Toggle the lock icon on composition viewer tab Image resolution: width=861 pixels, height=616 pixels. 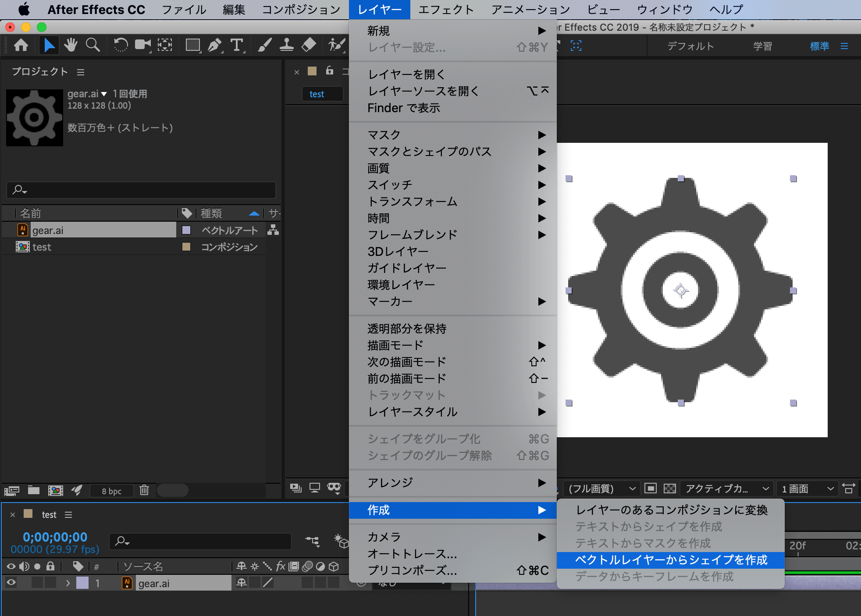(x=330, y=71)
